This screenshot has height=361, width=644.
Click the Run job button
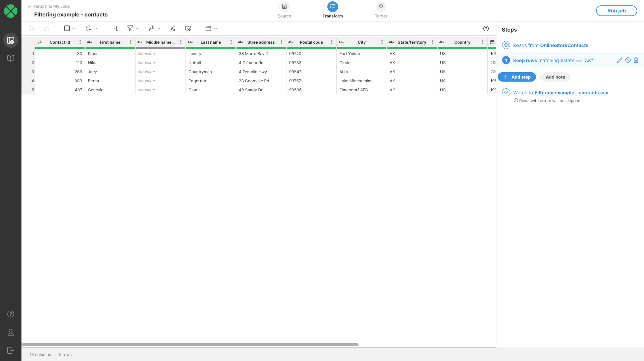(x=616, y=11)
